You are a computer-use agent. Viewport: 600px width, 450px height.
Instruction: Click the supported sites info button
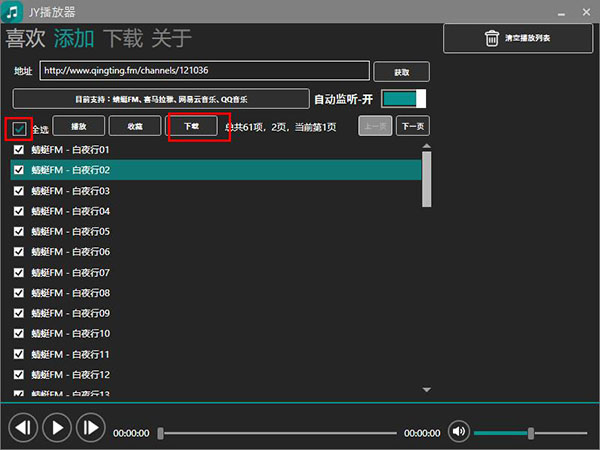point(161,99)
